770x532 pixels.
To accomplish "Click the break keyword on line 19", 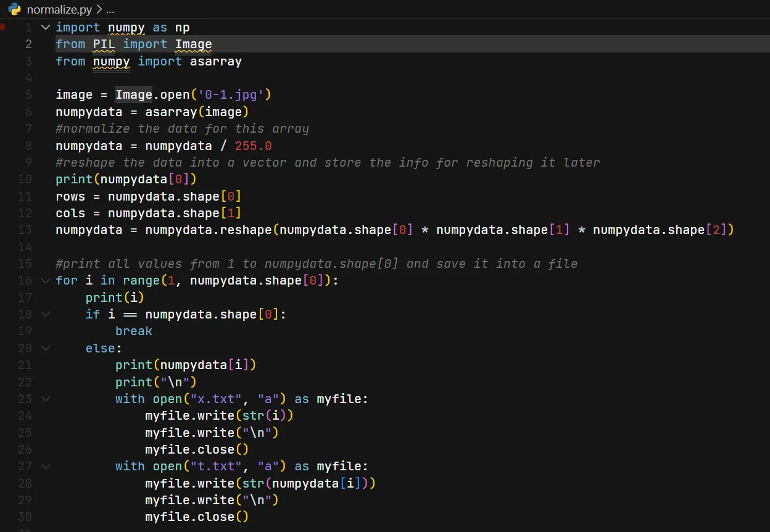I will pyautogui.click(x=133, y=331).
